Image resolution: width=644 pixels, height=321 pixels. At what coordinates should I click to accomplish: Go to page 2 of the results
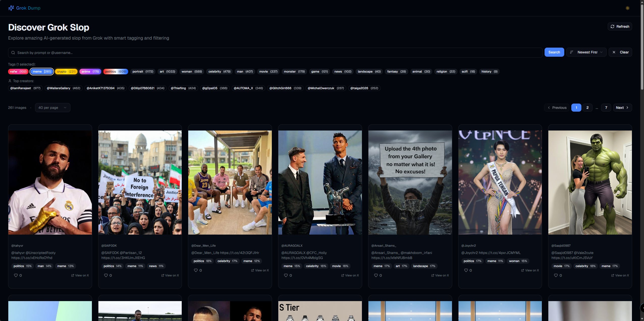[587, 108]
